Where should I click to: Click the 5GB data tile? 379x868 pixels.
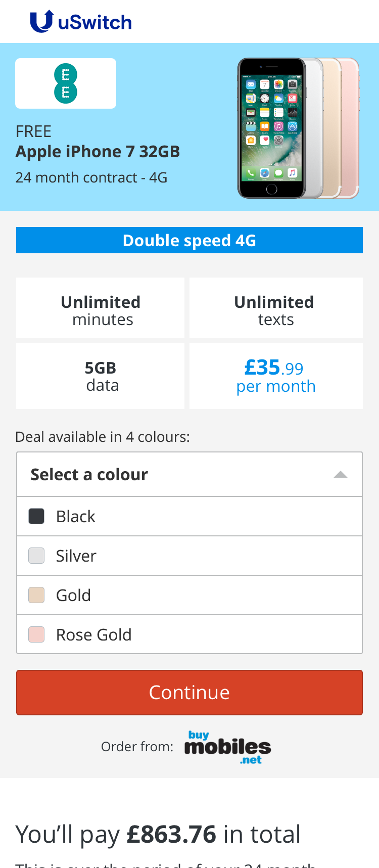tap(101, 376)
